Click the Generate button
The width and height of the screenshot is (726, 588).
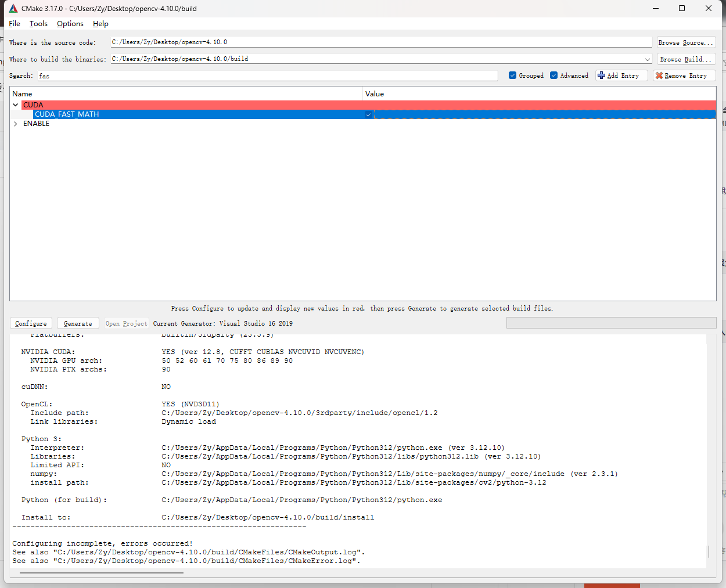tap(78, 323)
